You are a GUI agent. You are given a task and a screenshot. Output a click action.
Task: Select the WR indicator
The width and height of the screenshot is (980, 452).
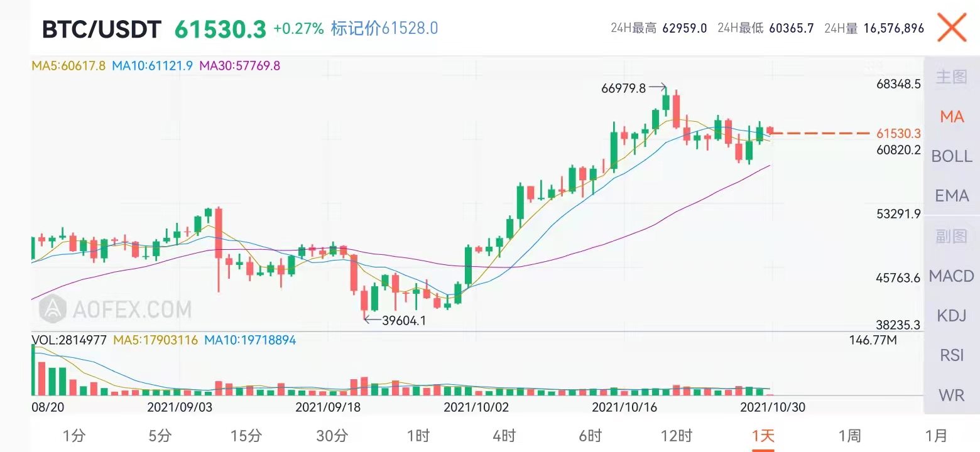951,395
